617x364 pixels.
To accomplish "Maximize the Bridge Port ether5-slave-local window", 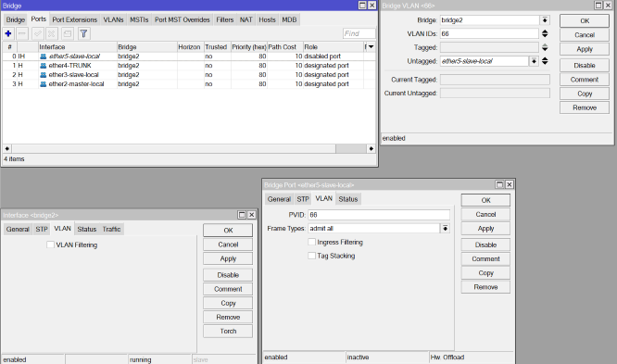I will [x=499, y=184].
